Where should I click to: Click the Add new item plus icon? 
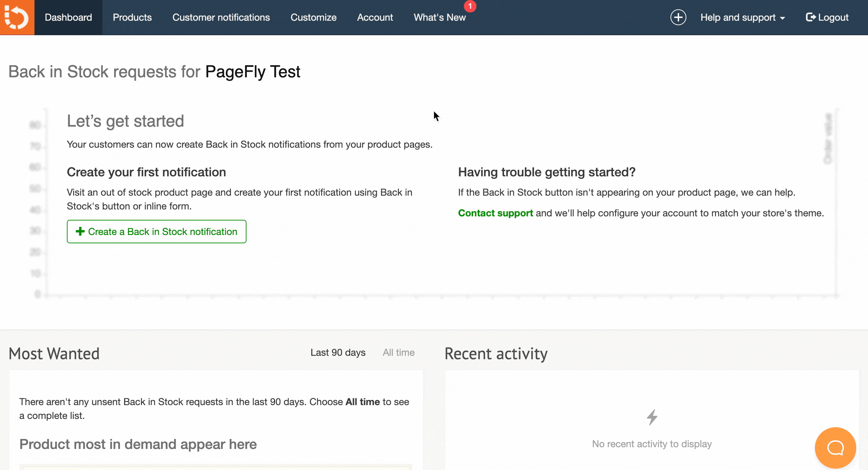coord(677,17)
